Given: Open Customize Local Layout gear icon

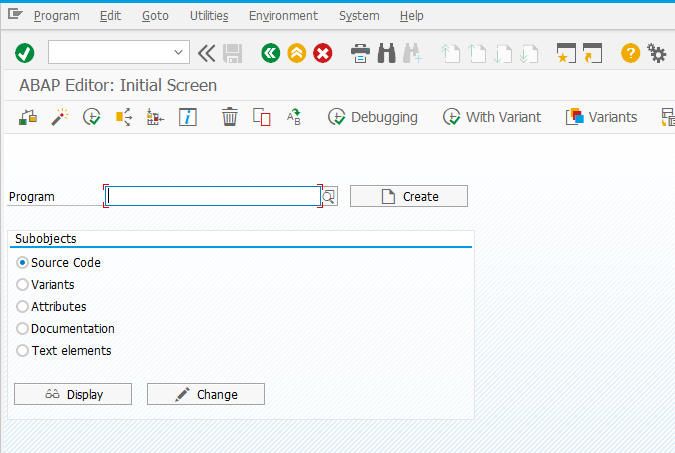Looking at the screenshot, I should click(x=656, y=53).
